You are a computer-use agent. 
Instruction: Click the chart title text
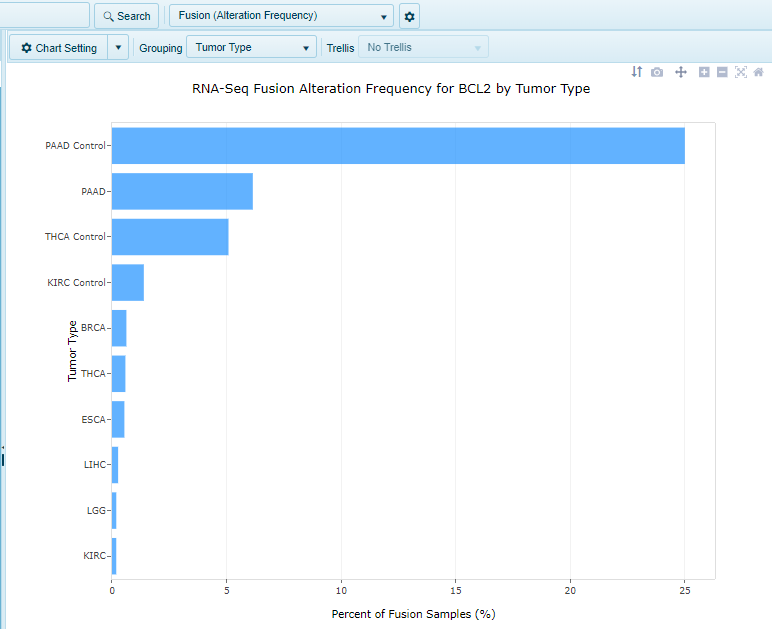point(390,89)
